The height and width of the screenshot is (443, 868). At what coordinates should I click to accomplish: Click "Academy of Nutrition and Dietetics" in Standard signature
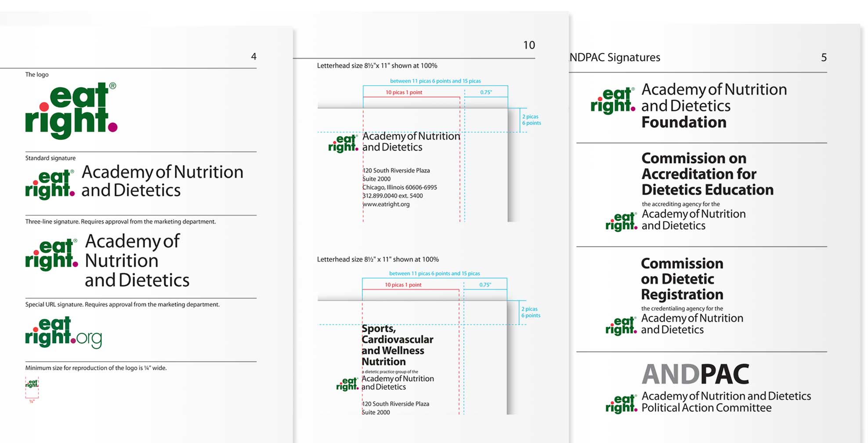[162, 181]
